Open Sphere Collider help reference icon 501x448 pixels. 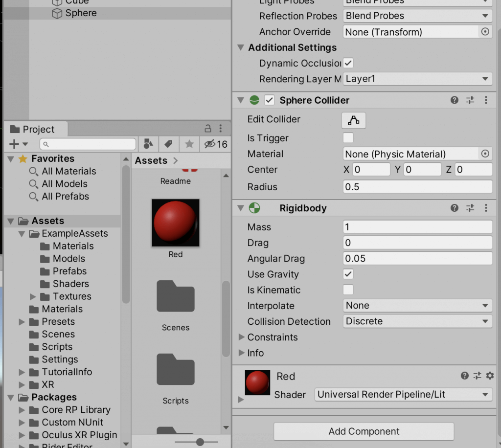pos(455,100)
